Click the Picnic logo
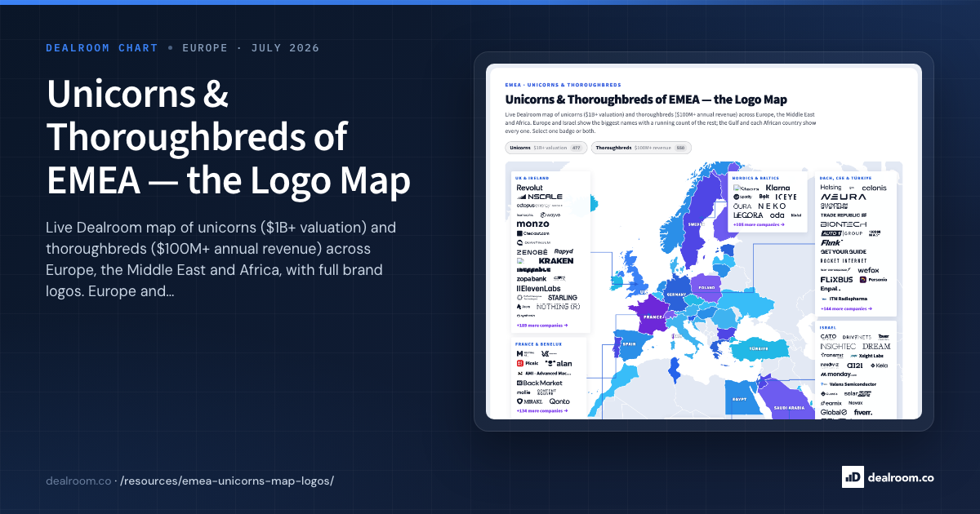Image resolution: width=980 pixels, height=514 pixels. [528, 363]
